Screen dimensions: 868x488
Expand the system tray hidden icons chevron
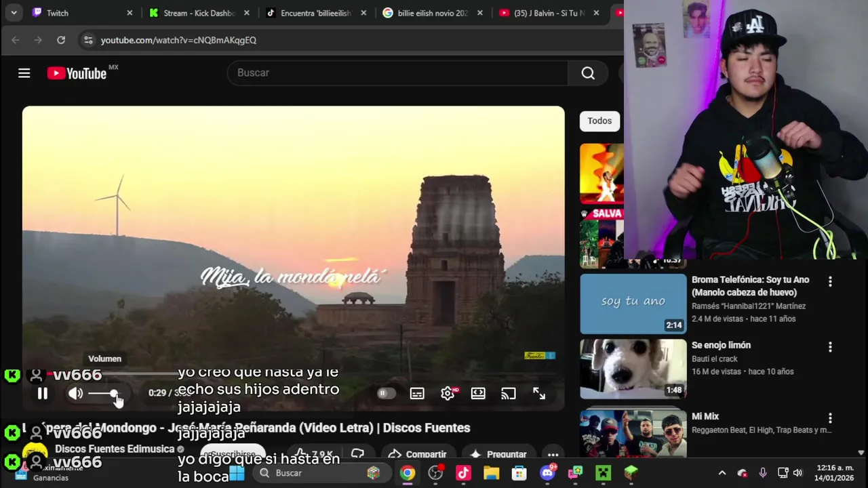(722, 473)
